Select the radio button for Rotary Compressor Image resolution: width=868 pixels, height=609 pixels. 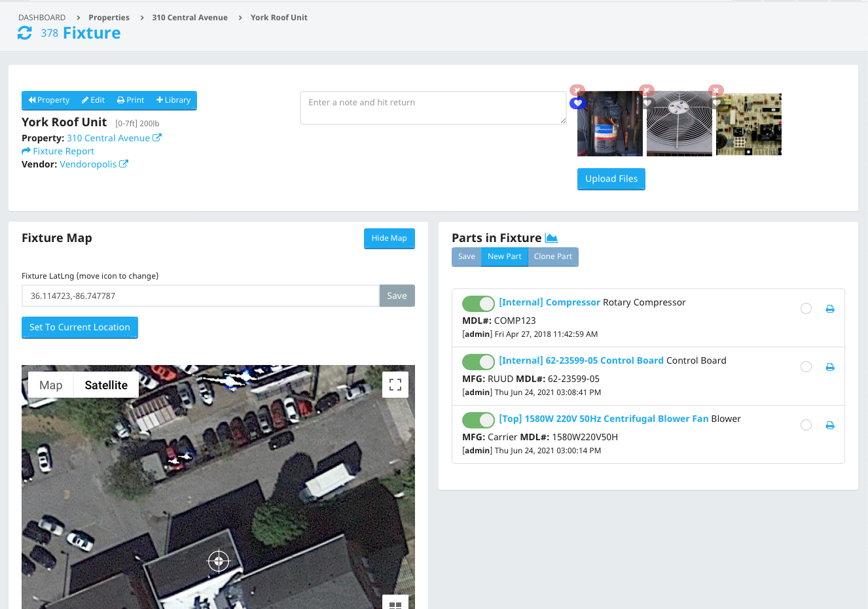click(806, 309)
